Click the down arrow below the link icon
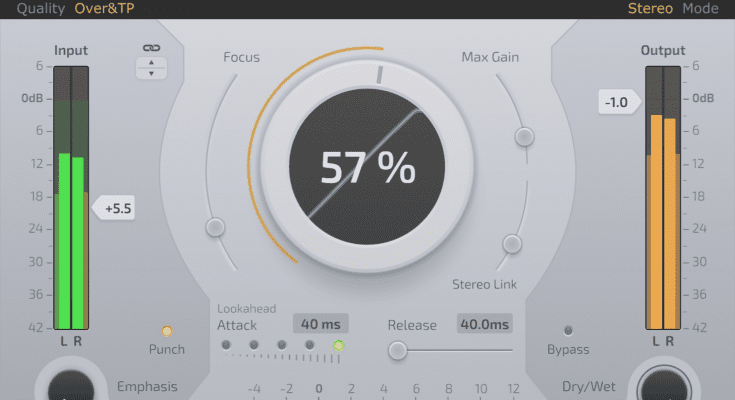This screenshot has width=735, height=400. [x=151, y=73]
